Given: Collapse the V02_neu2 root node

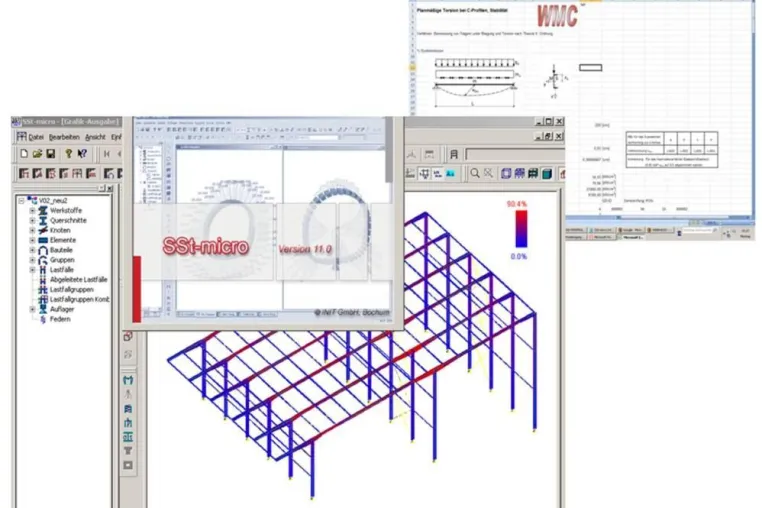Looking at the screenshot, I should [21, 200].
